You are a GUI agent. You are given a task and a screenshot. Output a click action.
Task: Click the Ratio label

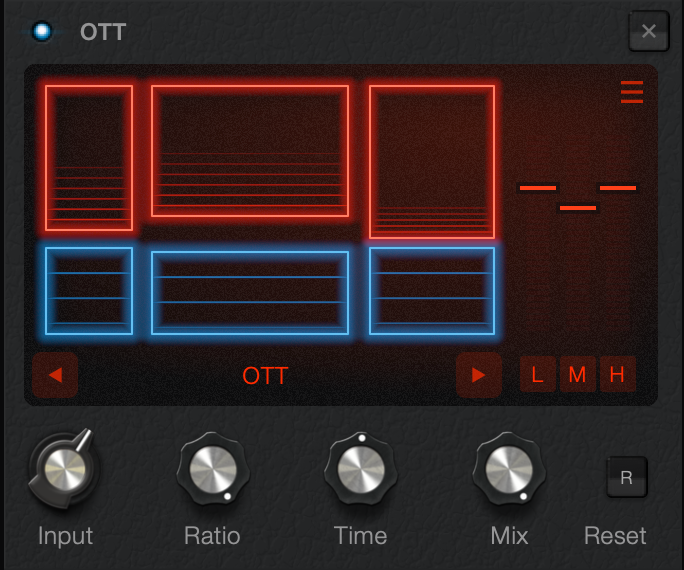212,536
